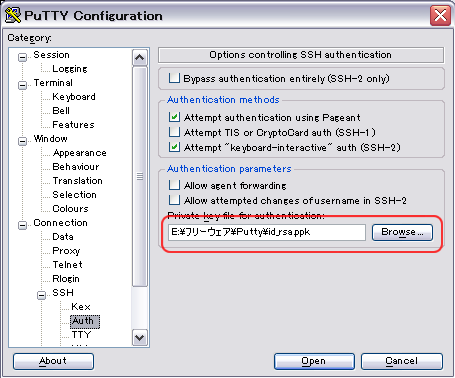Image resolution: width=455 pixels, height=378 pixels.
Task: Select the Terminal category
Action: coord(53,83)
